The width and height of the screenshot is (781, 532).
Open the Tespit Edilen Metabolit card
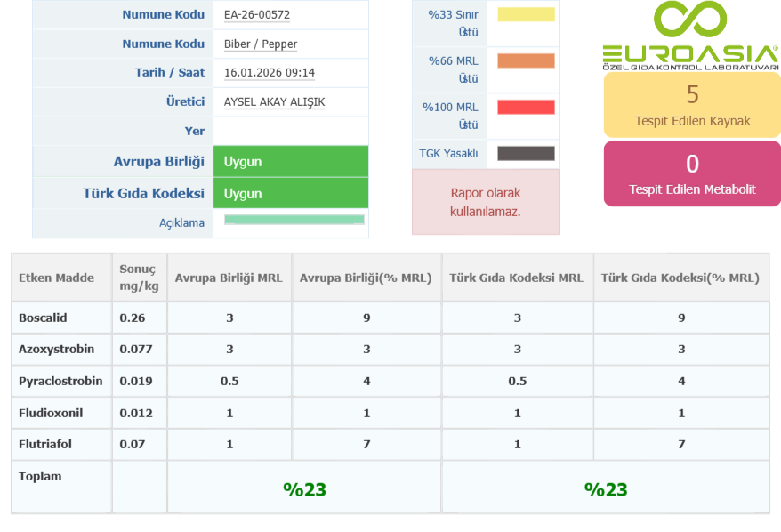pos(692,173)
